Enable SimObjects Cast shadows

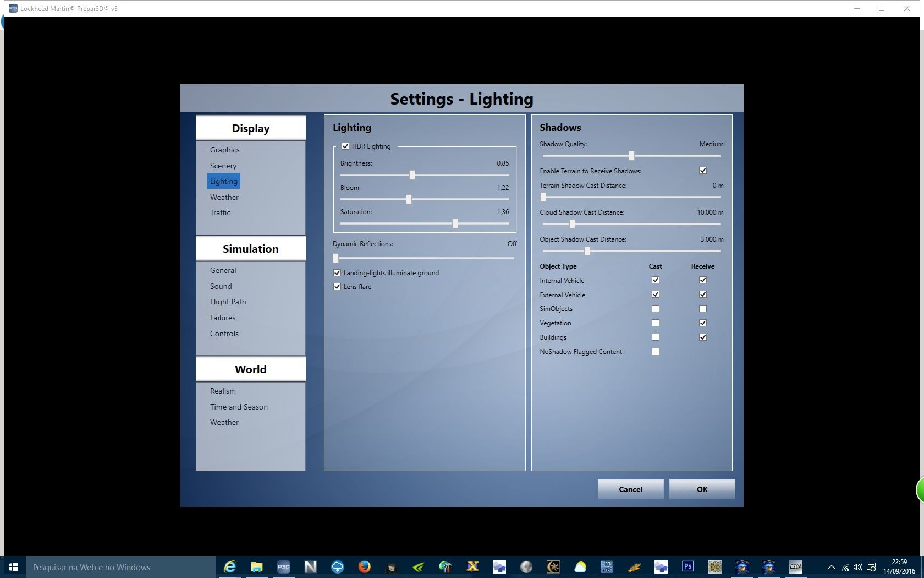656,309
